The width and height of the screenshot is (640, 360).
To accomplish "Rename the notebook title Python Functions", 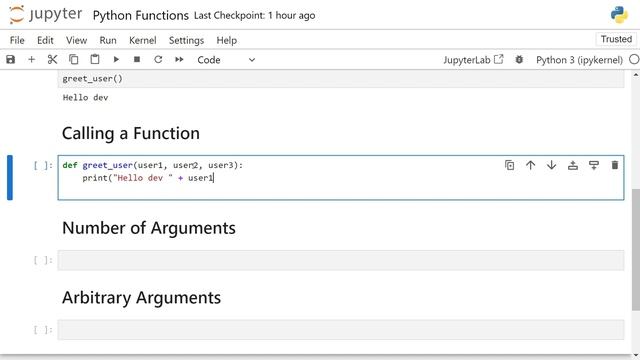I will 140,16.
